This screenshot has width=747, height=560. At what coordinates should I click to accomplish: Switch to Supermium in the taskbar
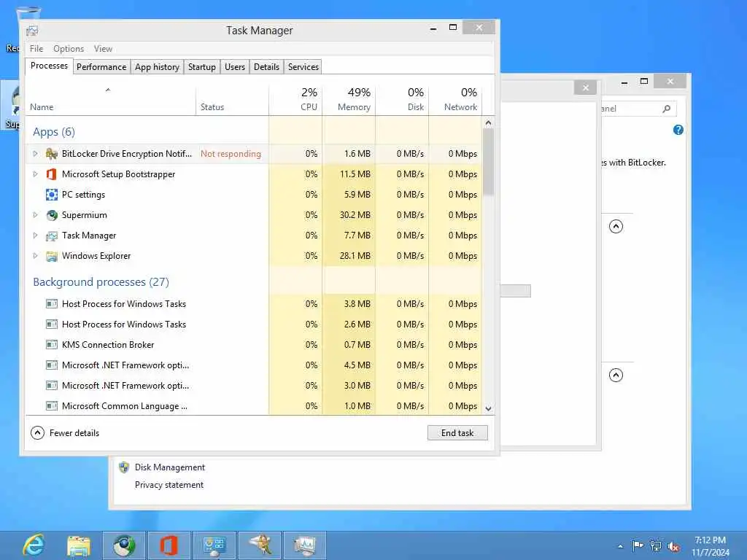coord(124,545)
